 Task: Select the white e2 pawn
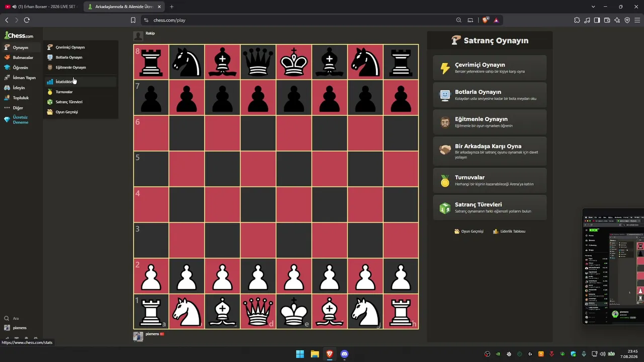pos(294,276)
